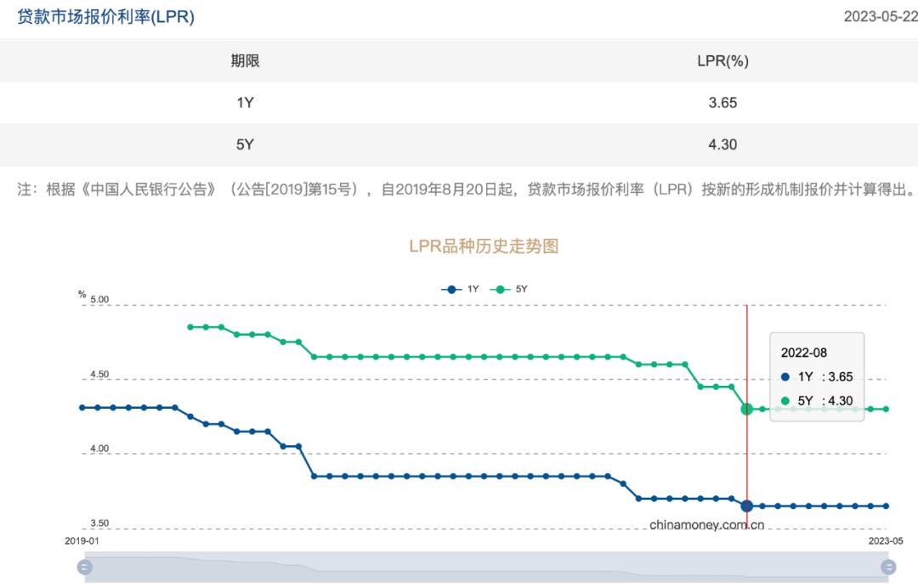Expand the 1Y row in the LPR table
Viewport: 918px width, 588px height.
246,103
